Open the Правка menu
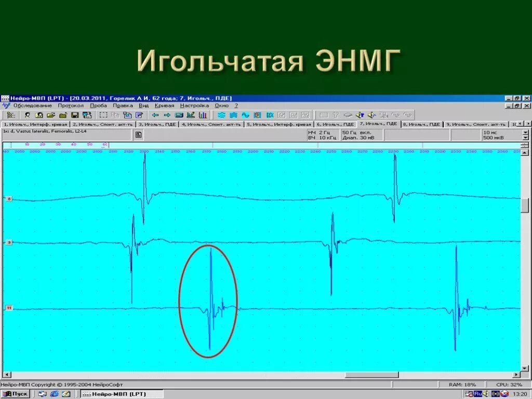 (x=123, y=105)
